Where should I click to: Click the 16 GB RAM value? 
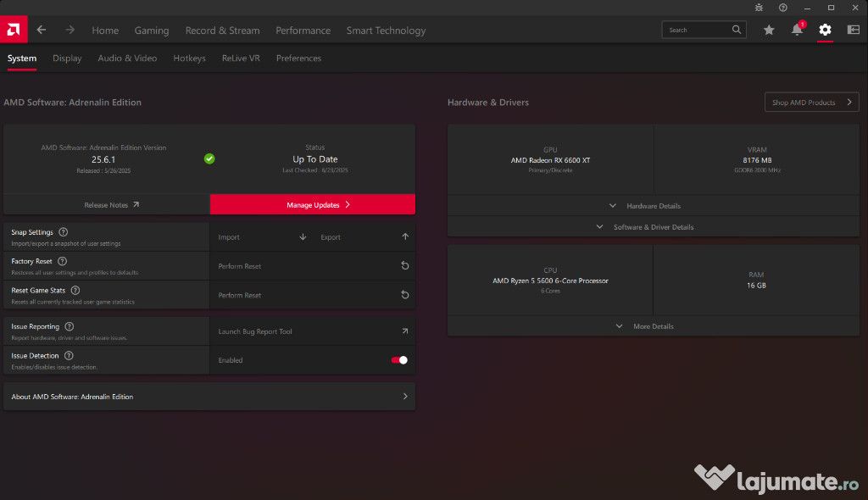pyautogui.click(x=756, y=285)
